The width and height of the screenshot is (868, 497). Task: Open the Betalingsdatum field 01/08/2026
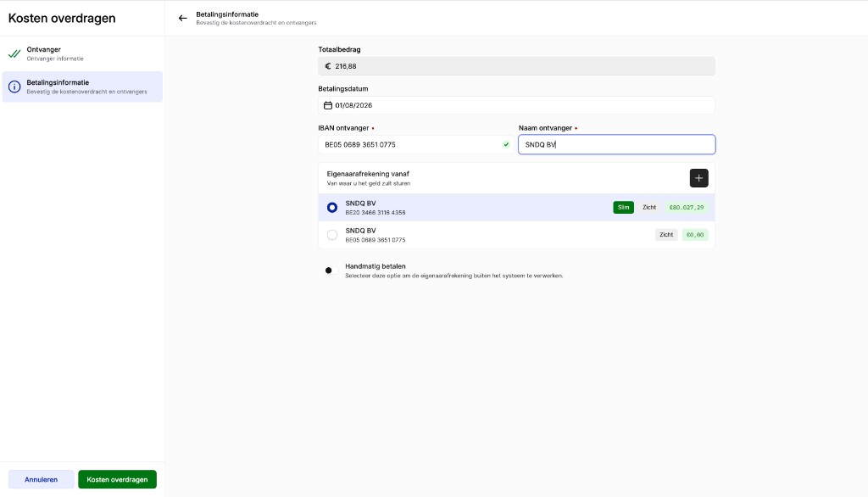[516, 105]
